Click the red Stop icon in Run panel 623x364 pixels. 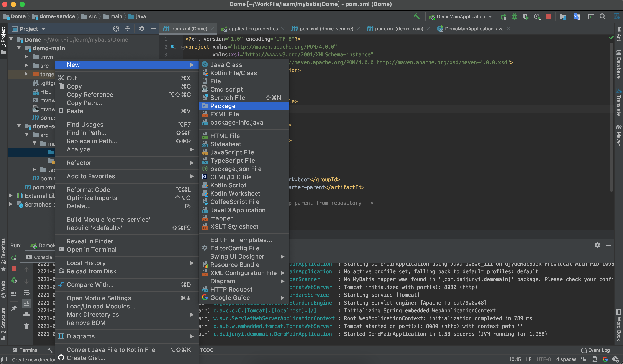pos(14,269)
